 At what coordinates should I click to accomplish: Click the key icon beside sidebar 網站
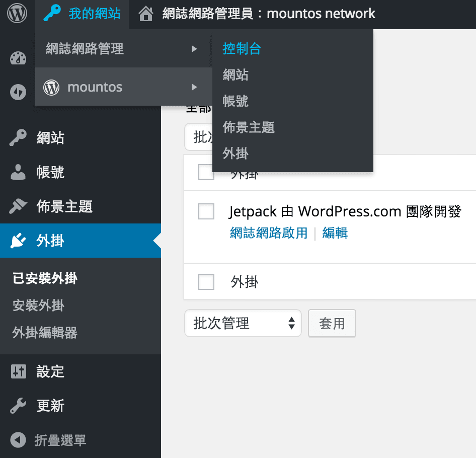click(18, 137)
